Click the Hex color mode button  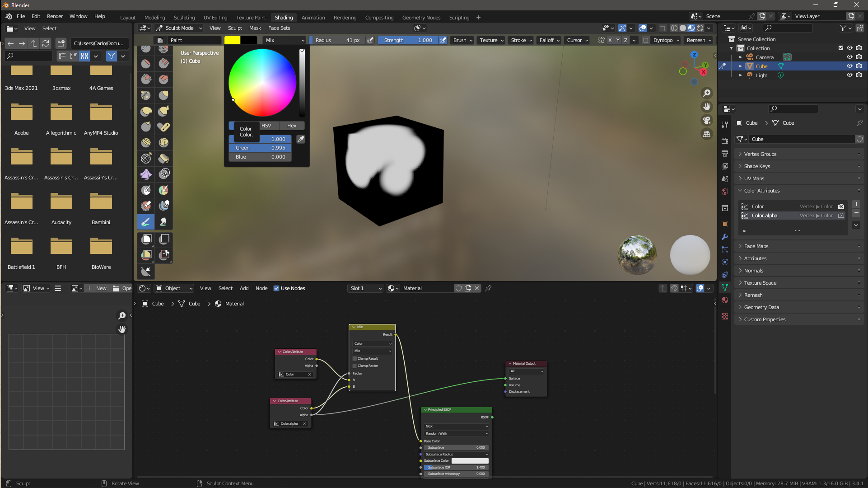click(292, 126)
